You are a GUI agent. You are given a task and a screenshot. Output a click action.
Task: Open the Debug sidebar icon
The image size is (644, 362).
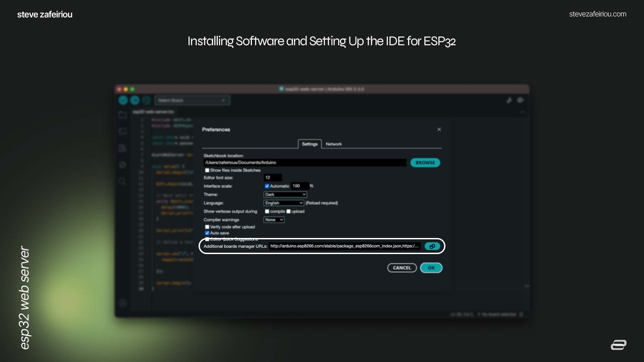click(122, 165)
